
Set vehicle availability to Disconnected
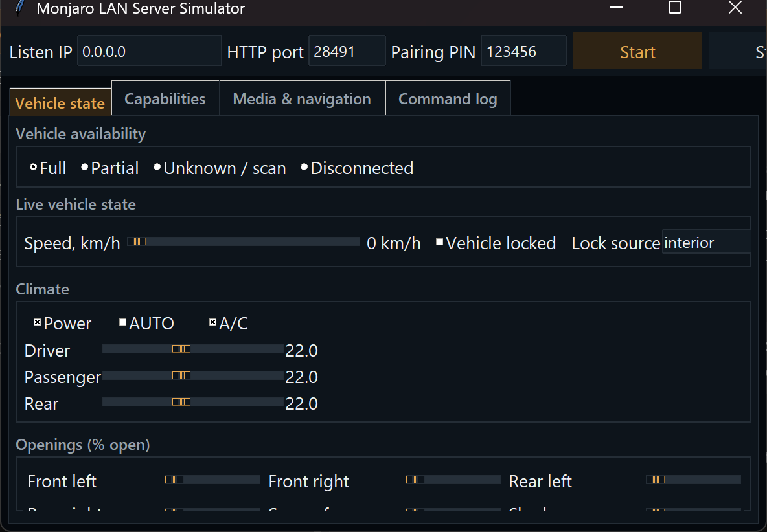(x=357, y=168)
